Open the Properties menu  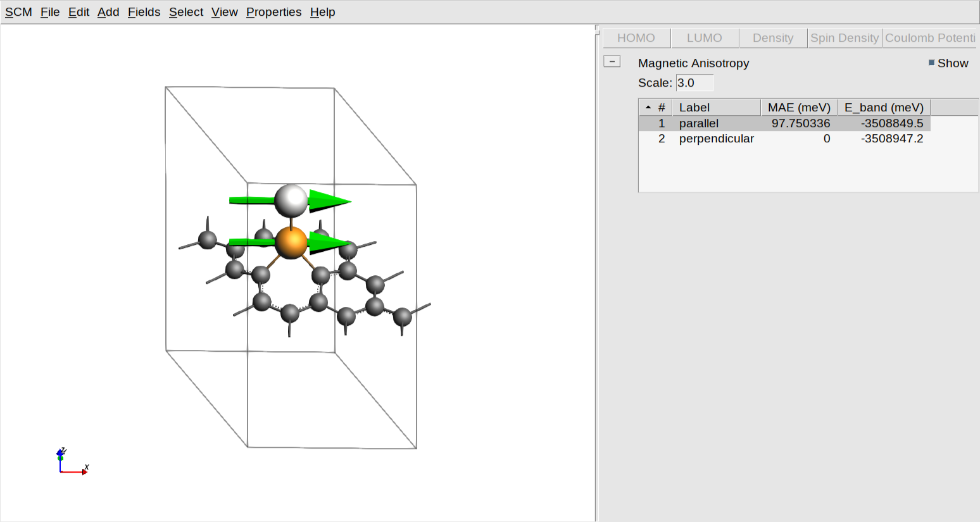click(x=273, y=12)
